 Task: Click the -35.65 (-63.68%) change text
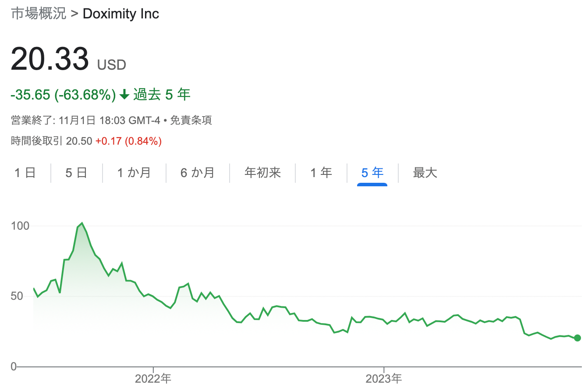tap(63, 95)
